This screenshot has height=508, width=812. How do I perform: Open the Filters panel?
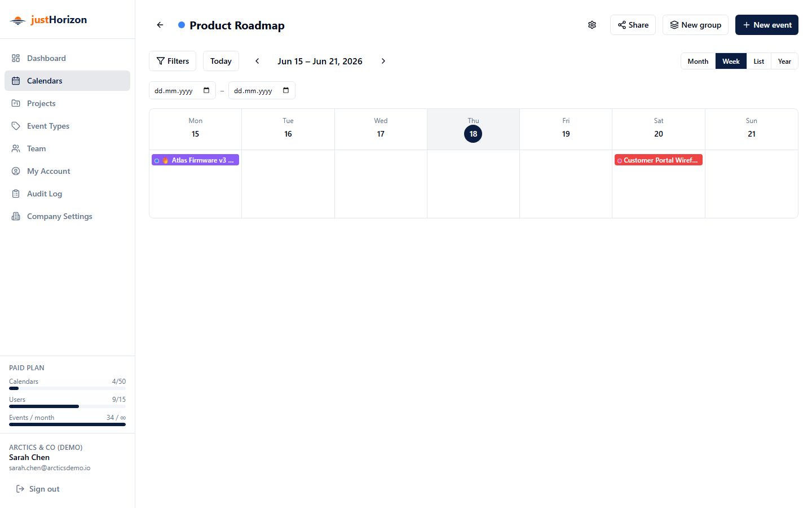click(173, 61)
